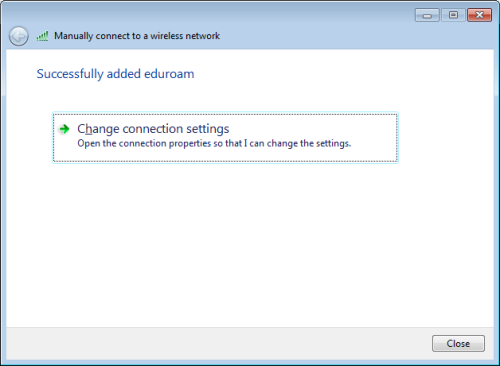Screen dimensions: 500x366
Task: Click the white area right of the heading
Action: 333,74
